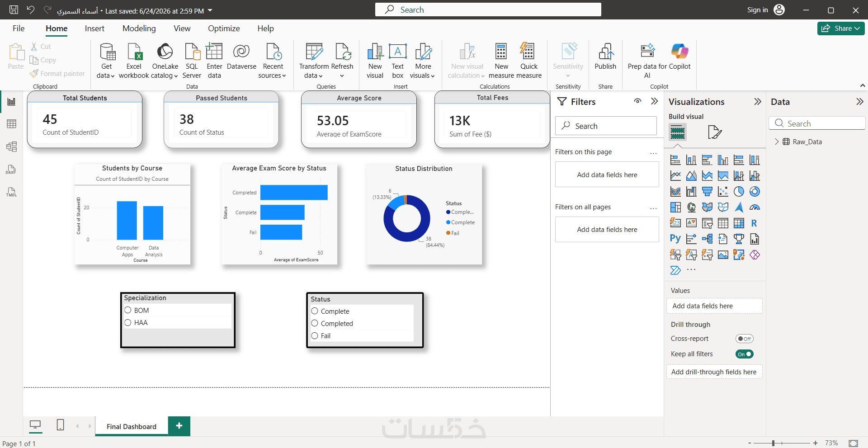
Task: Publish the report
Action: click(x=605, y=57)
